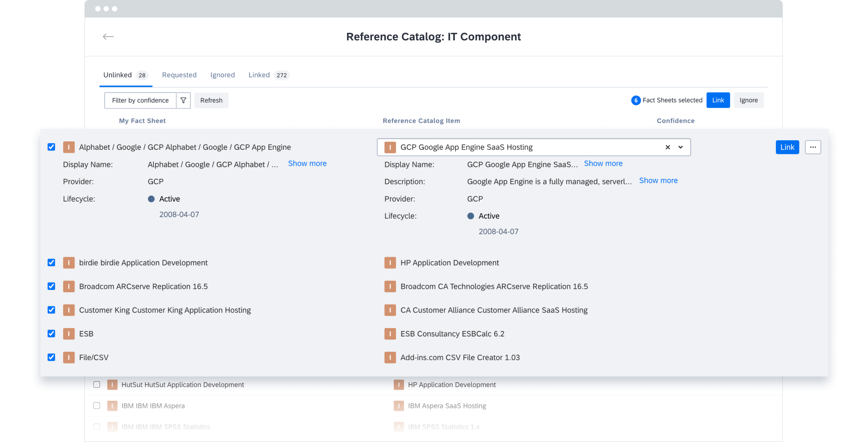Clear the GCP Google App Engine selection

click(667, 147)
